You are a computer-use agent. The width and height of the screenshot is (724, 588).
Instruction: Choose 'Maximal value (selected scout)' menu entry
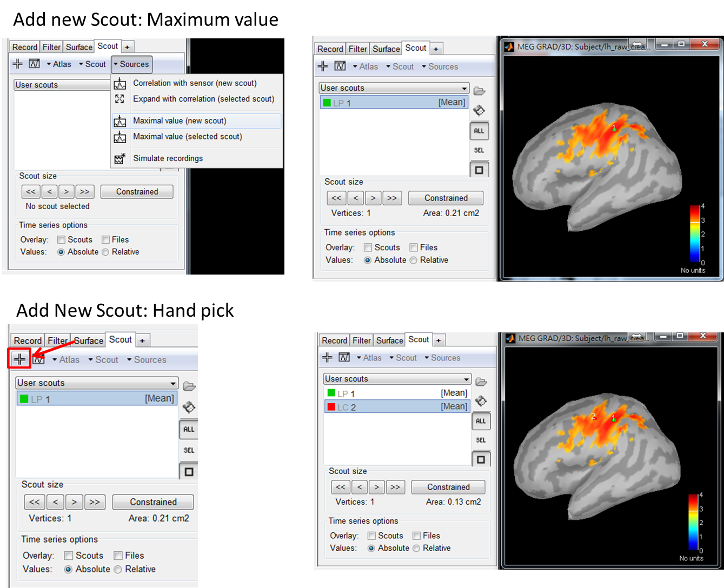197,137
